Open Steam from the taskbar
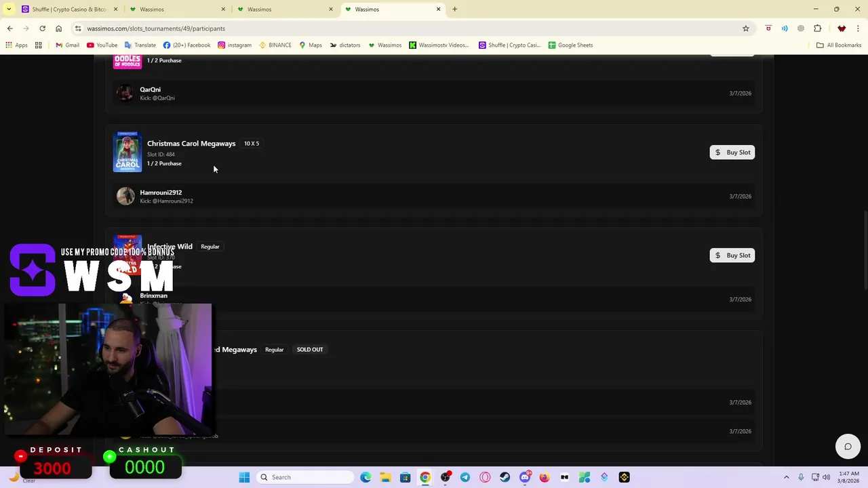Image resolution: width=868 pixels, height=488 pixels. [505, 477]
